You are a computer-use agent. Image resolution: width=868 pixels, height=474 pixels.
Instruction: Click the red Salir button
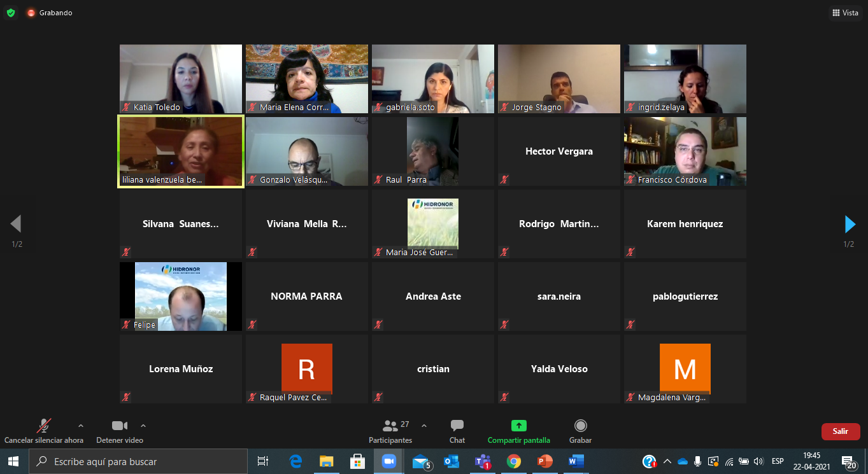click(x=840, y=431)
